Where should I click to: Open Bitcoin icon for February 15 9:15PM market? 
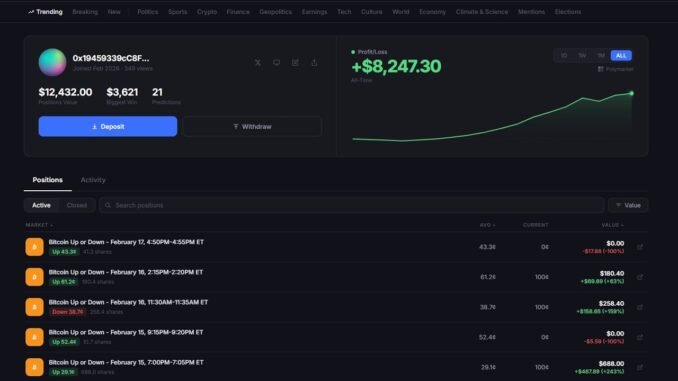point(34,337)
